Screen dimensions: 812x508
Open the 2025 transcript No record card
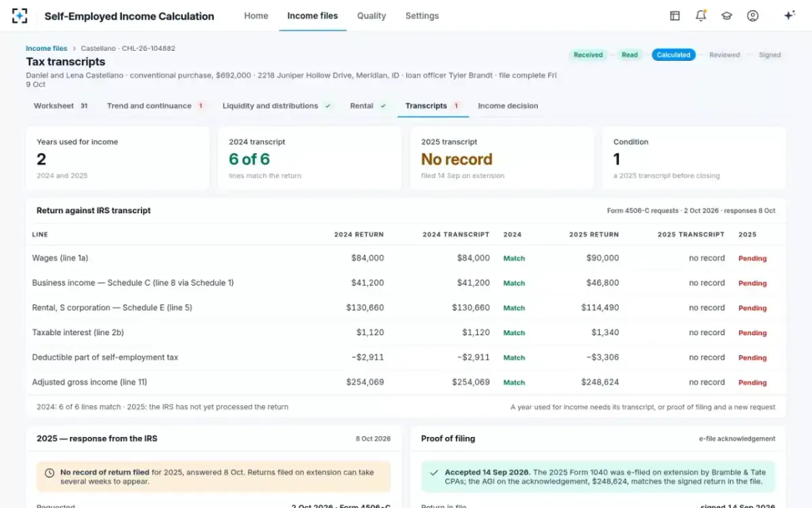tap(502, 158)
